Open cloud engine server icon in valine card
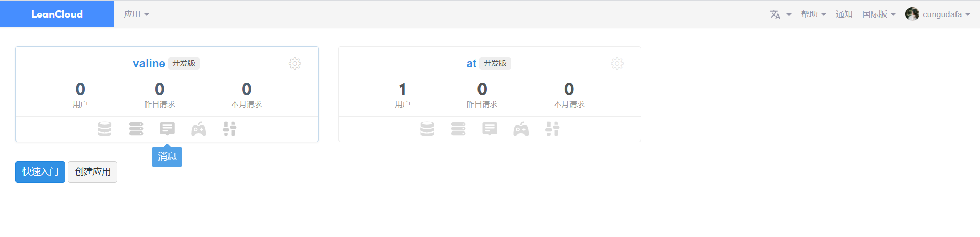 click(136, 129)
